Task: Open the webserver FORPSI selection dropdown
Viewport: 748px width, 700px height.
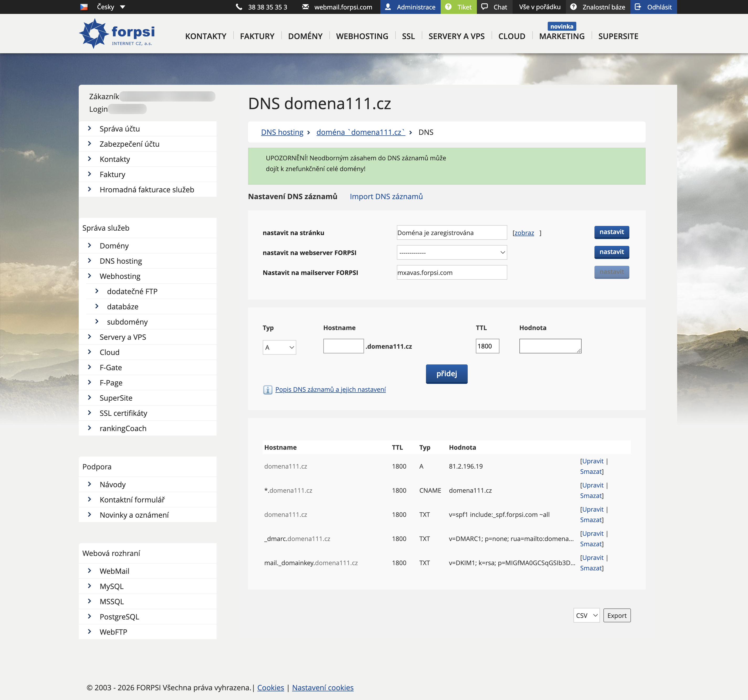Action: tap(451, 252)
